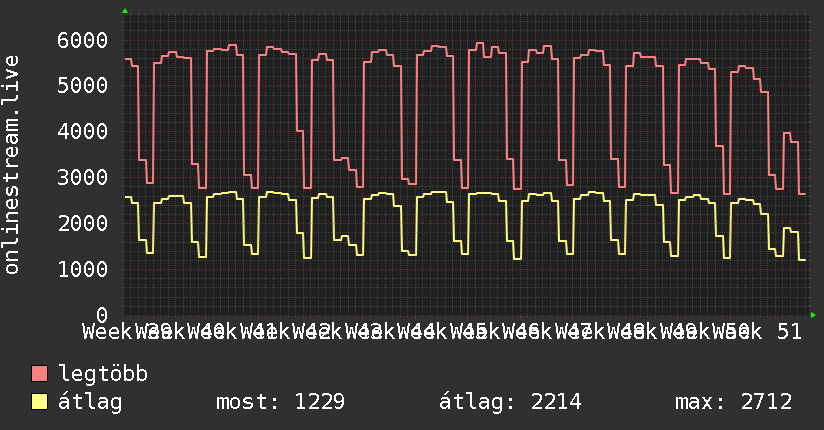Image resolution: width=824 pixels, height=430 pixels.
Task: Click the onlinestream.live vertical axis title
Action: click(11, 165)
